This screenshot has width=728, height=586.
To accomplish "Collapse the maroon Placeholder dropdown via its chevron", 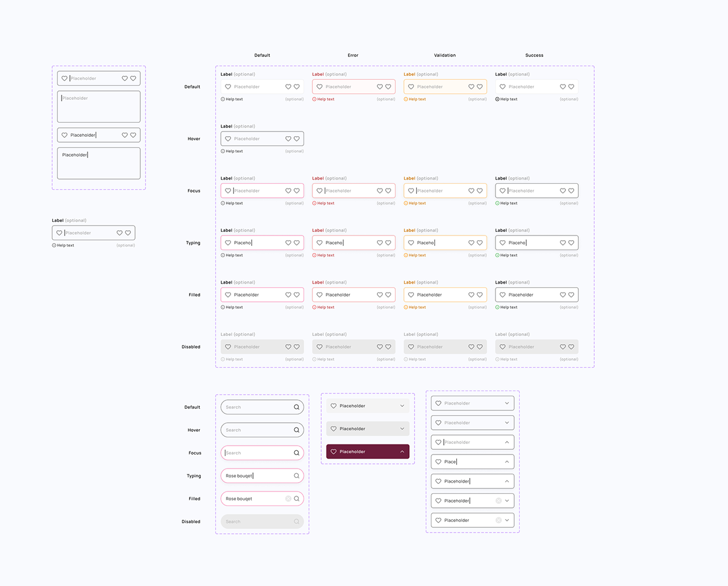I will (402, 452).
